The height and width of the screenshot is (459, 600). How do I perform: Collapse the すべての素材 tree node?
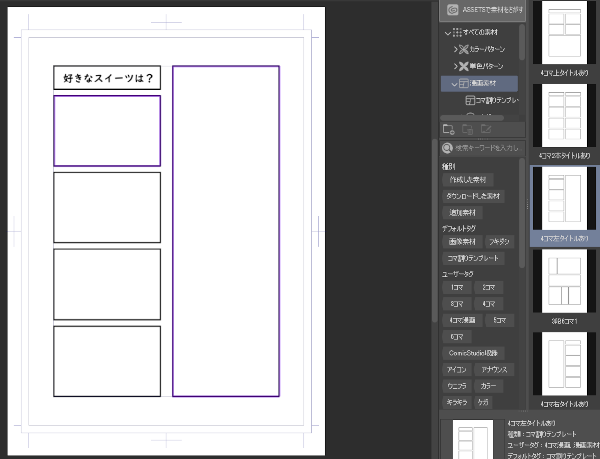pyautogui.click(x=447, y=33)
